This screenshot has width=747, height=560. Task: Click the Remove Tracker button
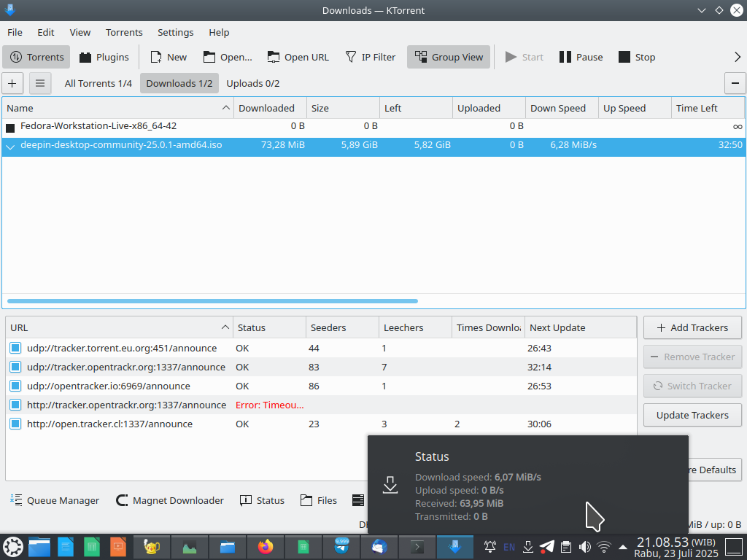[x=692, y=357]
